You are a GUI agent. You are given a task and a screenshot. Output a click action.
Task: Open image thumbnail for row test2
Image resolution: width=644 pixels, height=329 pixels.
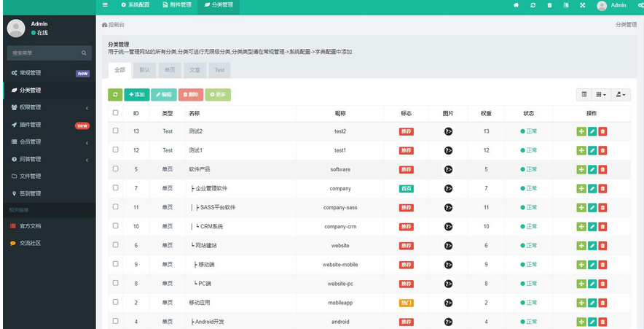click(448, 131)
